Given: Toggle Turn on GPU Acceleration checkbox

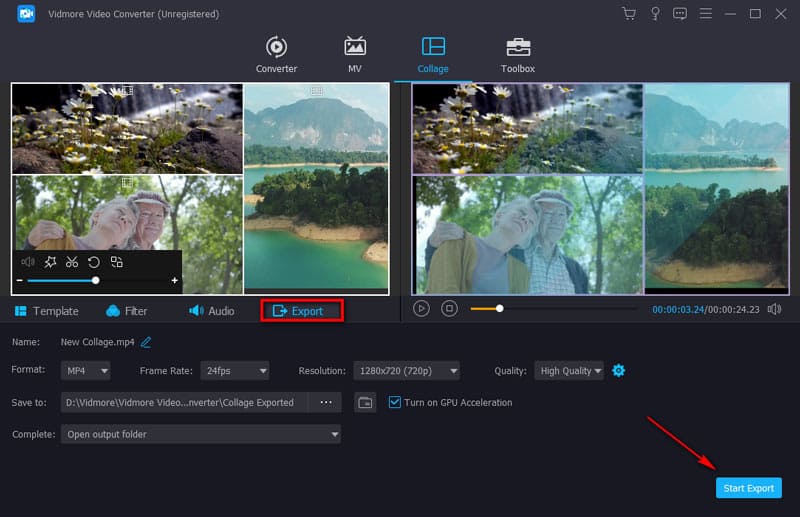Looking at the screenshot, I should pos(395,403).
